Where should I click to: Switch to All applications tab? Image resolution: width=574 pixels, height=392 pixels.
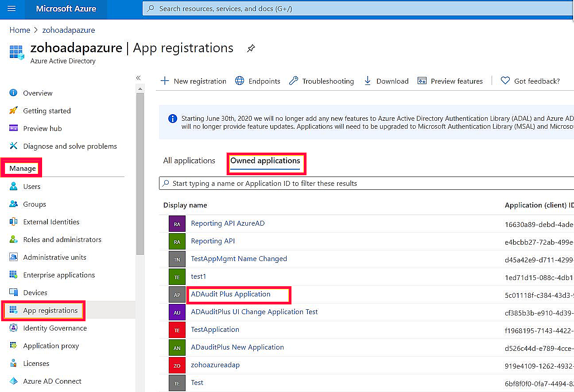[x=189, y=161]
